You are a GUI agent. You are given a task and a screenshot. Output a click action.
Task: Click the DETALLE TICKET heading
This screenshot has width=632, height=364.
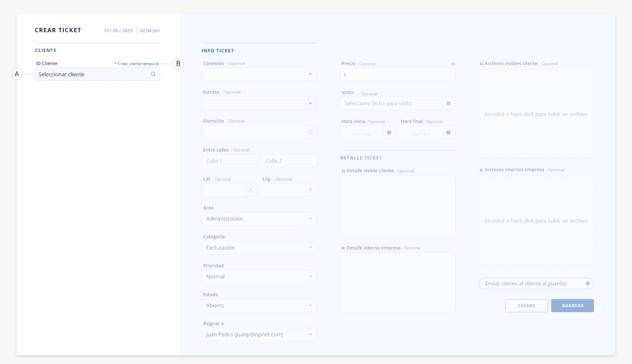pos(361,158)
